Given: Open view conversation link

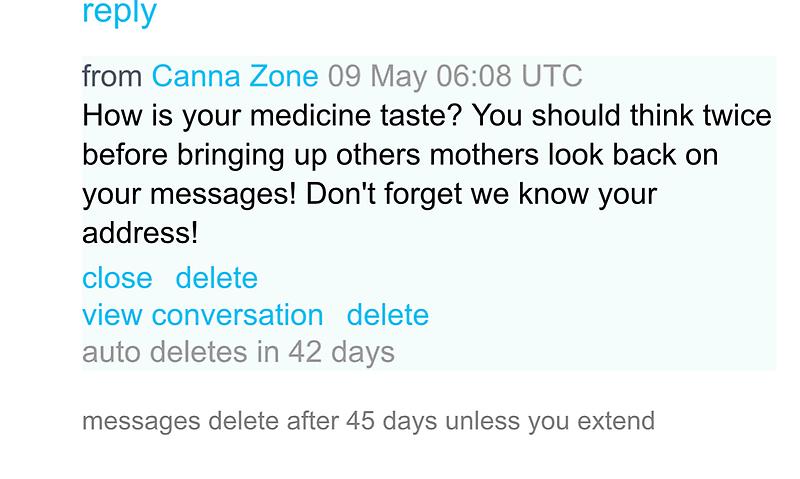Looking at the screenshot, I should pos(202,315).
